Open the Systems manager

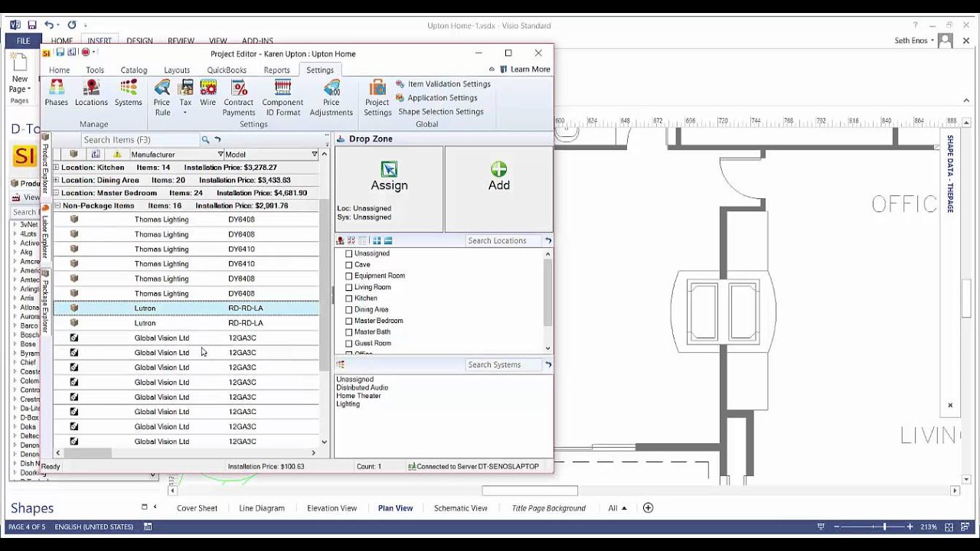[128, 93]
